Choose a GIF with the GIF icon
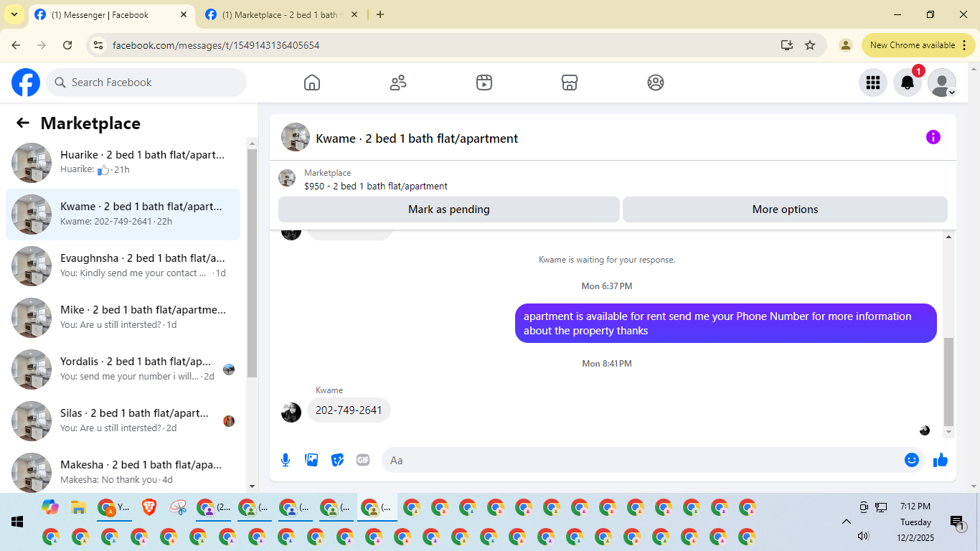Screen dimensions: 980x551 tap(363, 460)
